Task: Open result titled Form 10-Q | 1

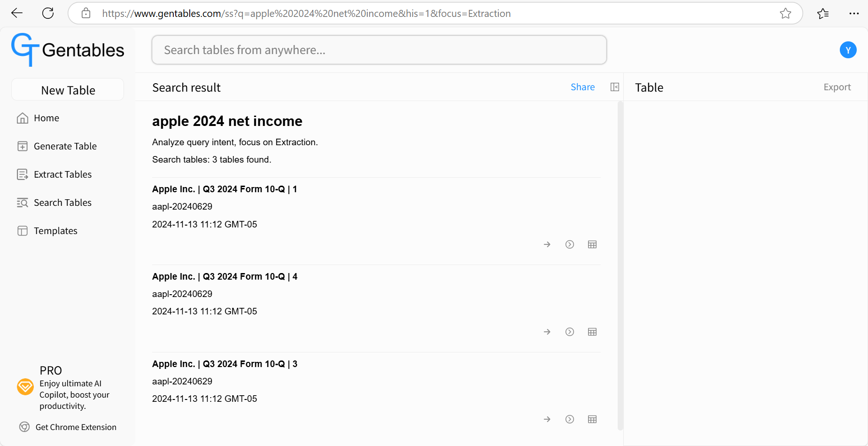Action: [x=225, y=189]
